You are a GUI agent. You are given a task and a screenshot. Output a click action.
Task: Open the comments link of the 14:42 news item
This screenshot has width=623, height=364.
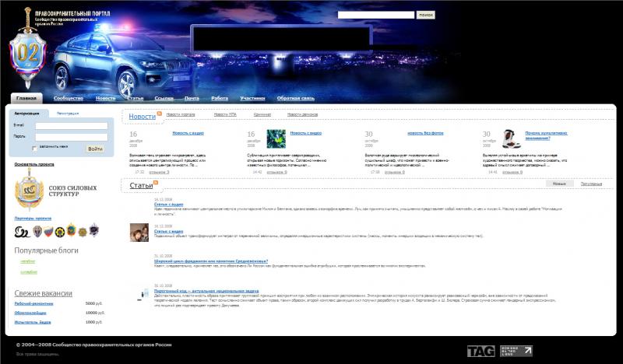click(x=276, y=172)
